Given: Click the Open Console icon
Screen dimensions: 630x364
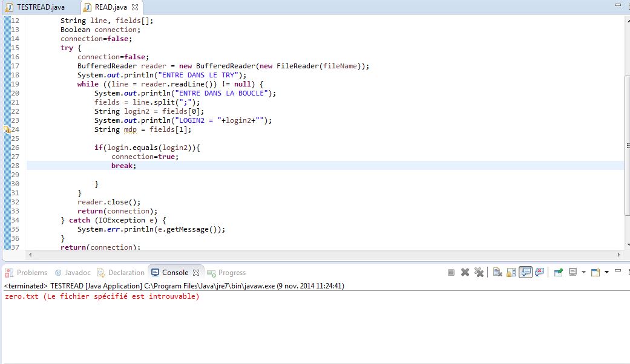Looking at the screenshot, I should point(596,273).
